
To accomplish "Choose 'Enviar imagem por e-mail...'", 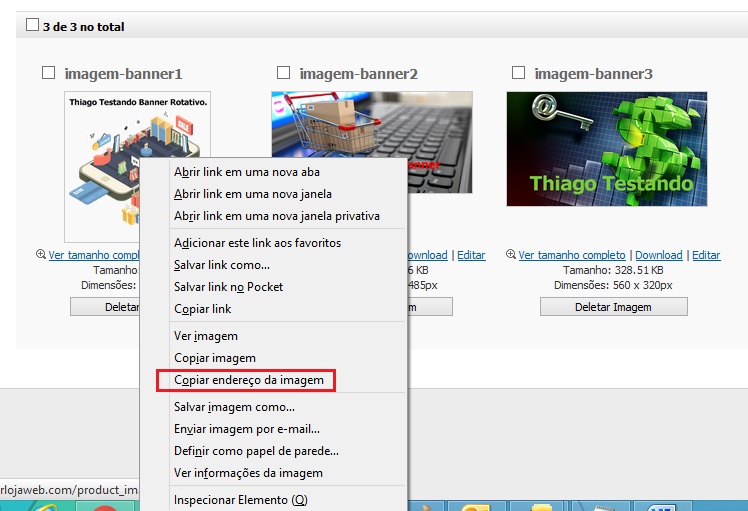I will tap(247, 429).
